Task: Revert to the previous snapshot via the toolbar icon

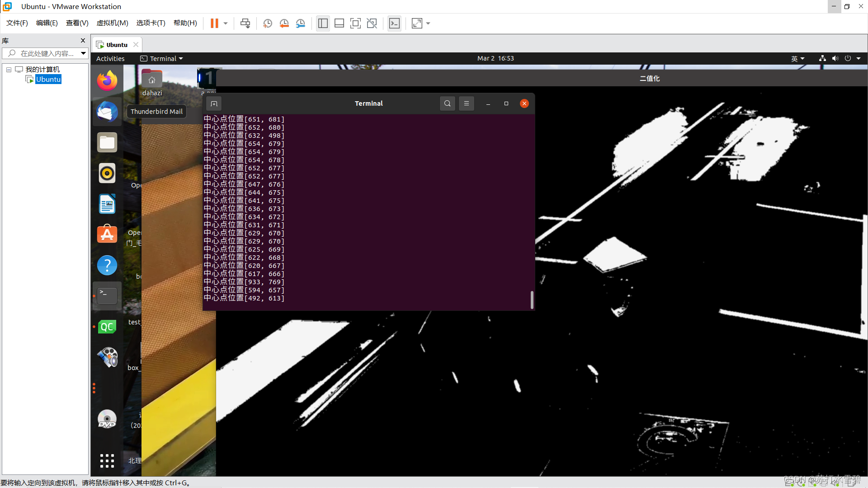Action: click(x=284, y=23)
